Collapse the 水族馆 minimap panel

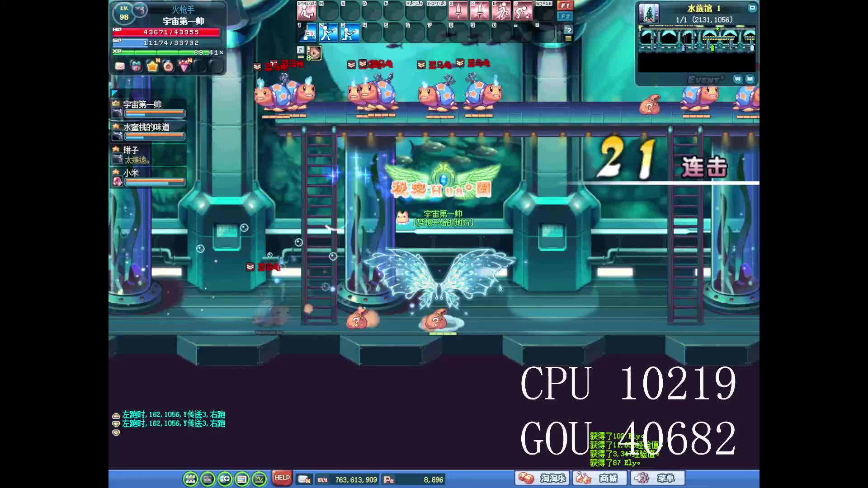[752, 8]
